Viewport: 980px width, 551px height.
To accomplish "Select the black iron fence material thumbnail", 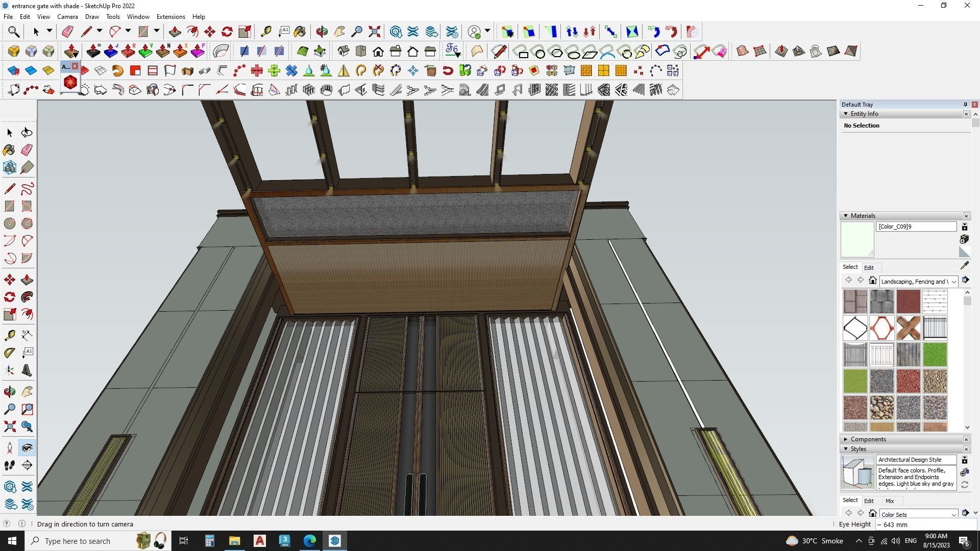I will pos(935,328).
